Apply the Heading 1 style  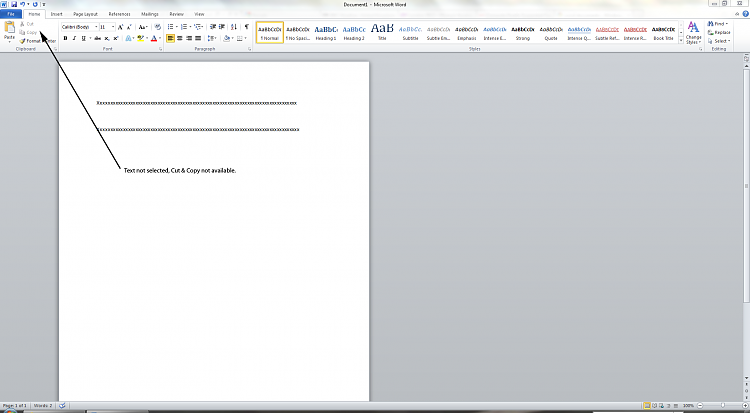pos(326,33)
